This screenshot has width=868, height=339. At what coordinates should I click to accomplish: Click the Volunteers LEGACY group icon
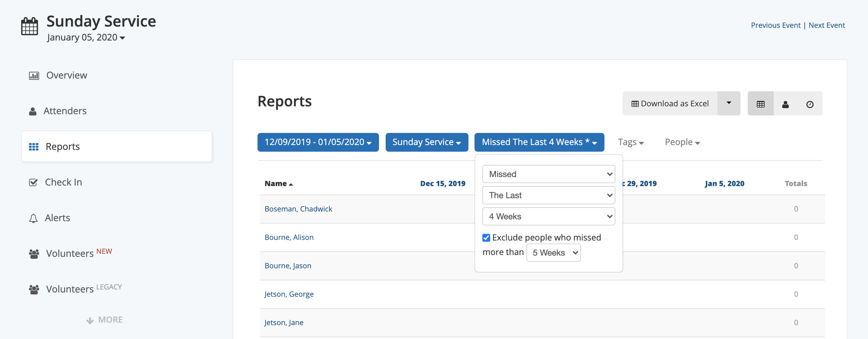[x=34, y=289]
